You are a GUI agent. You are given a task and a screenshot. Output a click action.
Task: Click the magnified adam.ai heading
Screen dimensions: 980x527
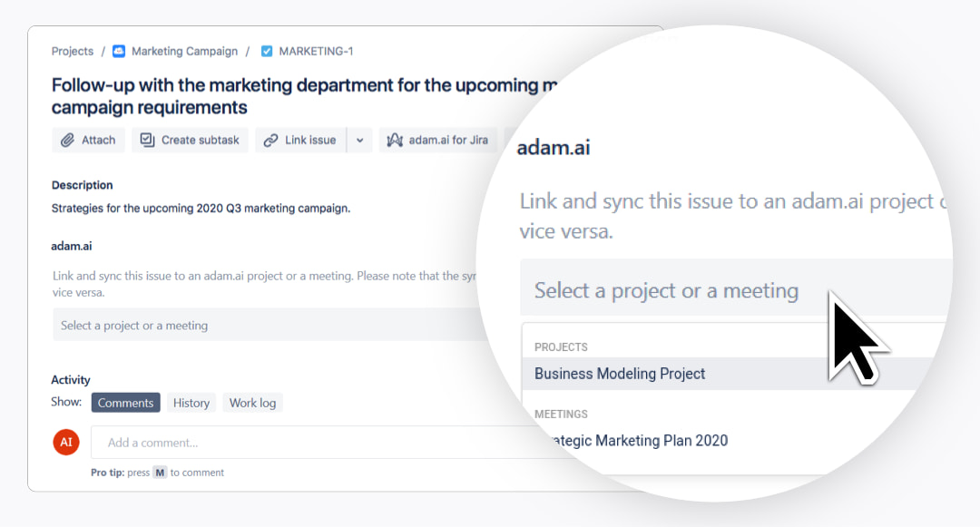click(x=554, y=147)
